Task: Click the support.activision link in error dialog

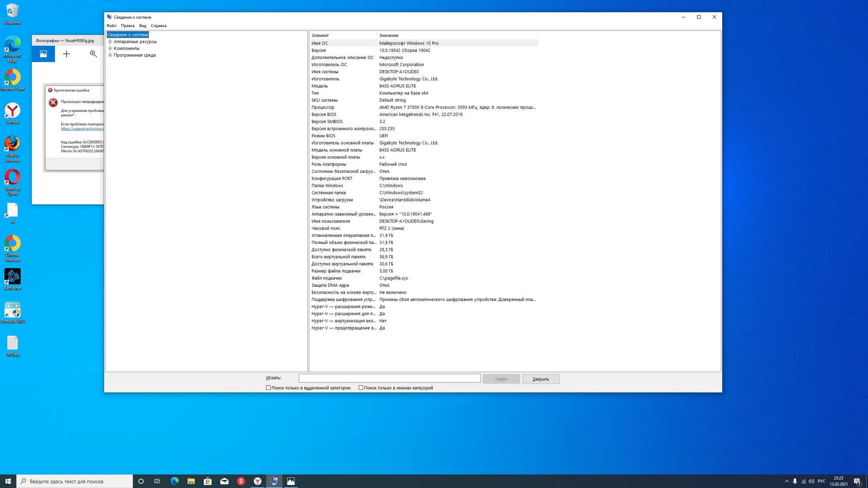Action: (x=82, y=129)
